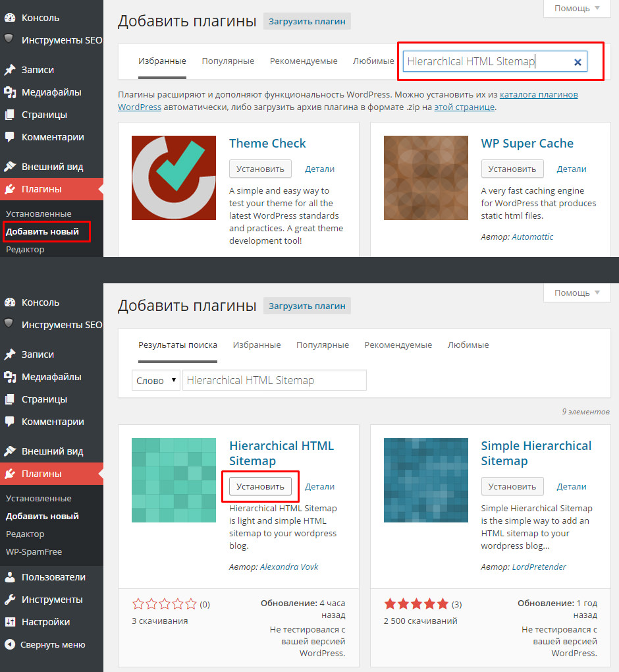Select Любимые tab in bottom panel
Image resolution: width=619 pixels, height=672 pixels.
468,345
